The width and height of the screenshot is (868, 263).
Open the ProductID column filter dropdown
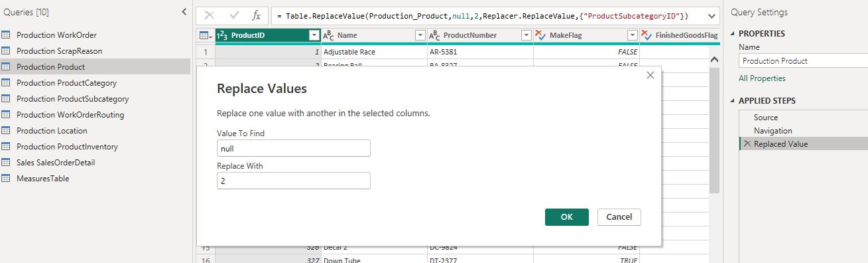pos(314,35)
